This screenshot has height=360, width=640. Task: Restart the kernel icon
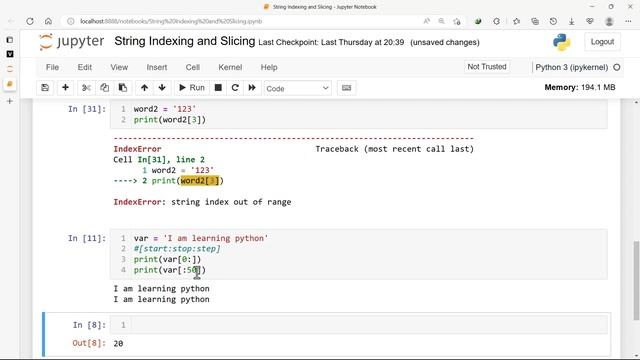click(235, 88)
